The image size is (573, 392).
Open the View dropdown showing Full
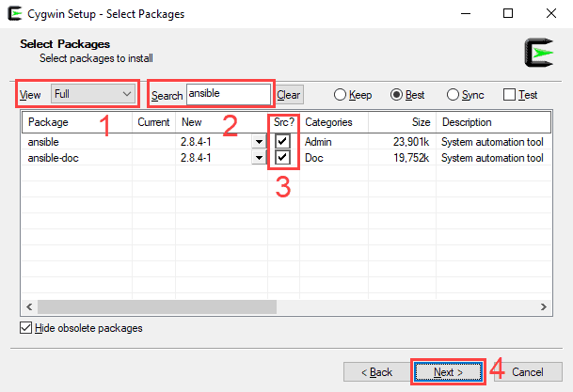point(93,94)
